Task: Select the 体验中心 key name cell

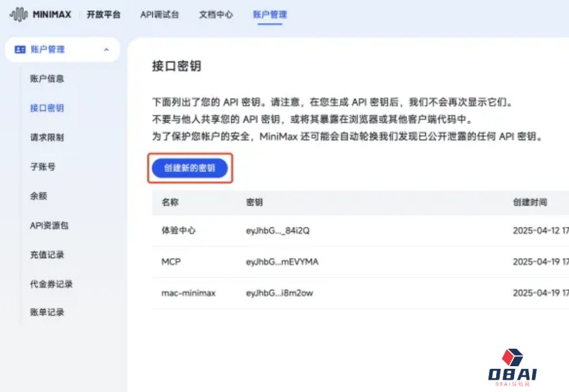Action: point(179,230)
